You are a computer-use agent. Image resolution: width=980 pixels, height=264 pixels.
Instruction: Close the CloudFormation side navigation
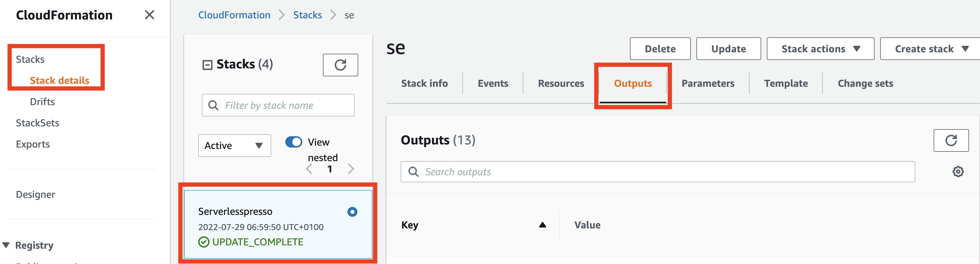(150, 15)
